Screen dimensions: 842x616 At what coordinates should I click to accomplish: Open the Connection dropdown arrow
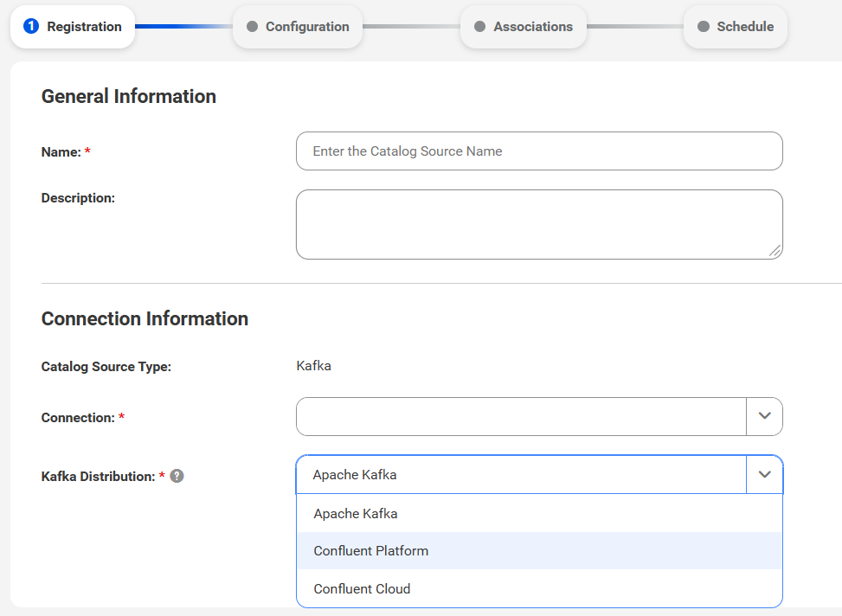click(765, 416)
